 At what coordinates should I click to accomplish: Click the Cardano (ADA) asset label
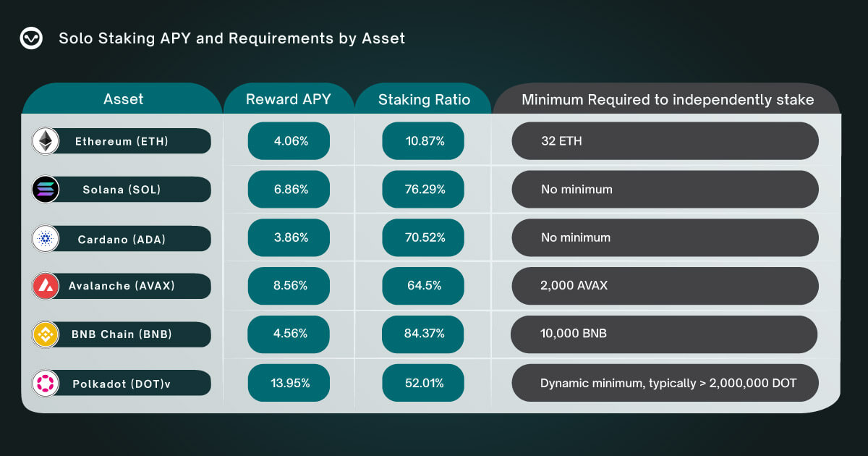click(122, 238)
